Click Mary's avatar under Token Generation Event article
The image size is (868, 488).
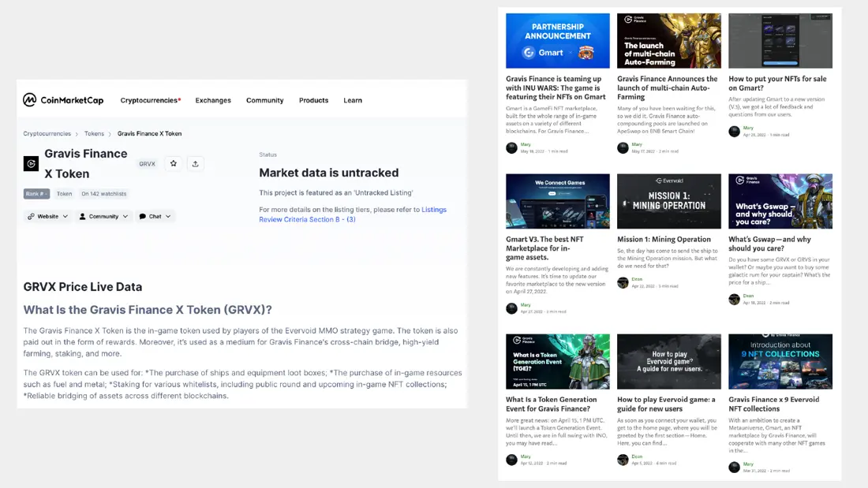(x=511, y=460)
